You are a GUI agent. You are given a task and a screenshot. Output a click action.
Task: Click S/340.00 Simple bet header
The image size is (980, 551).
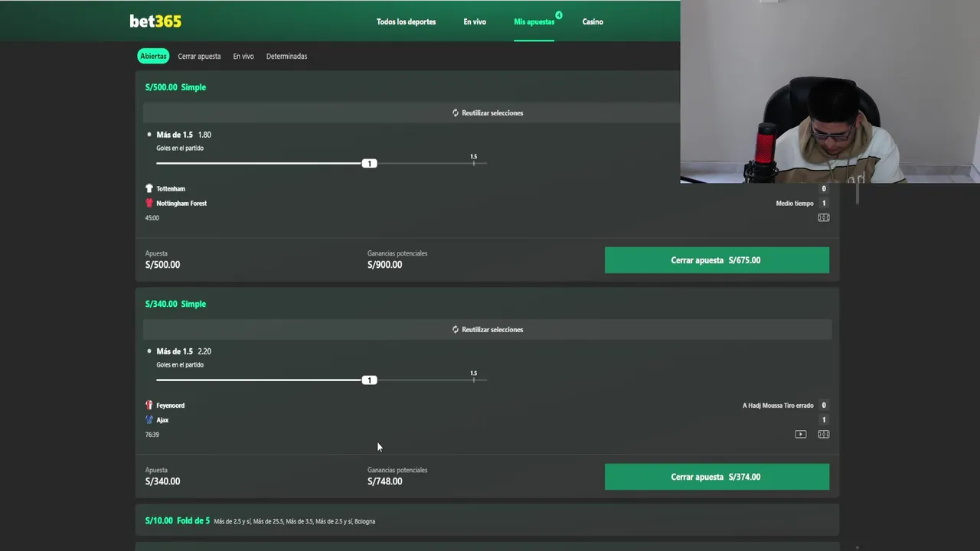[175, 304]
